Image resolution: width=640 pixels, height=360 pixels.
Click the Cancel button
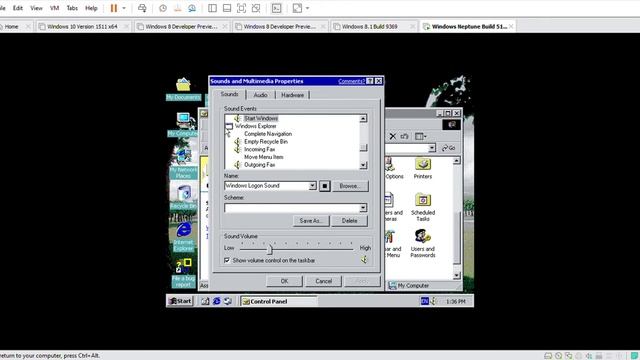(323, 281)
